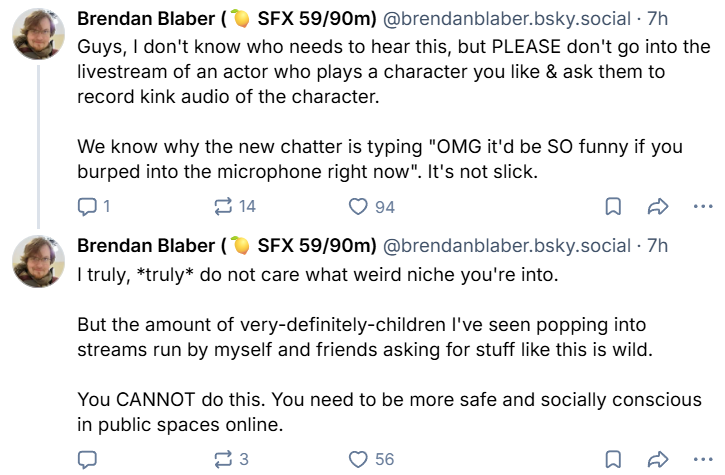Bookmark the second post about weird niche

[613, 459]
